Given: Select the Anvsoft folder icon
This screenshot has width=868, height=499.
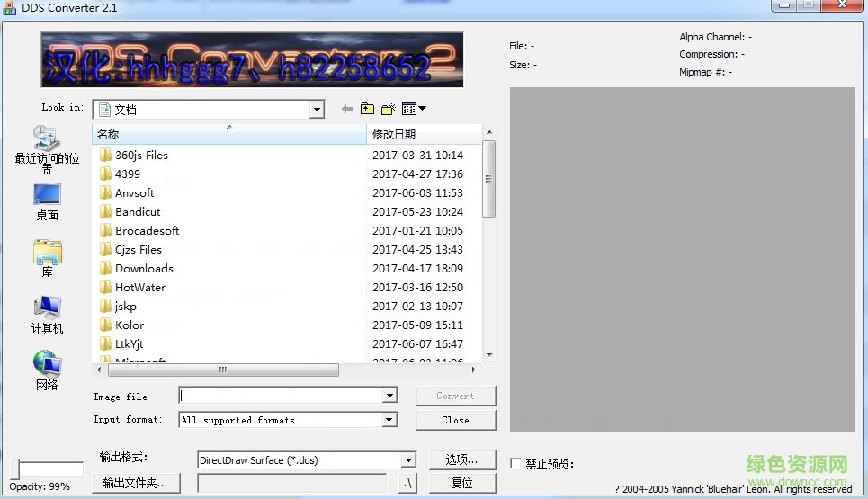Looking at the screenshot, I should coord(105,192).
